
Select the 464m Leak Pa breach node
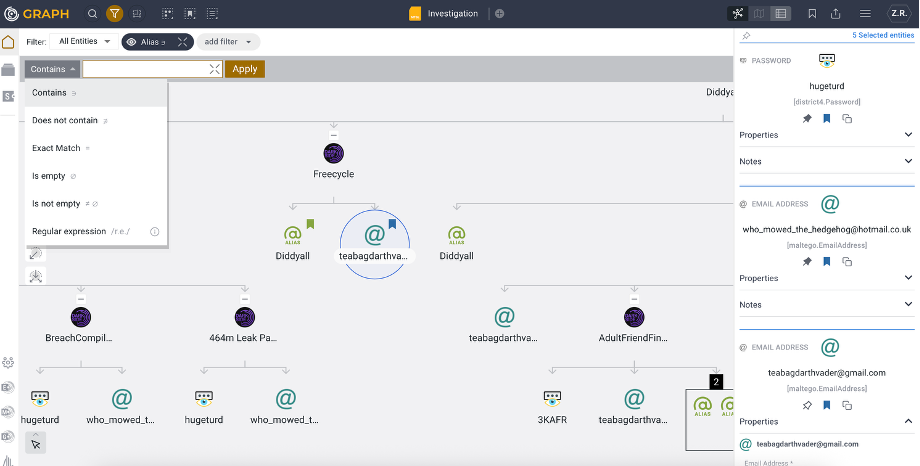(245, 318)
